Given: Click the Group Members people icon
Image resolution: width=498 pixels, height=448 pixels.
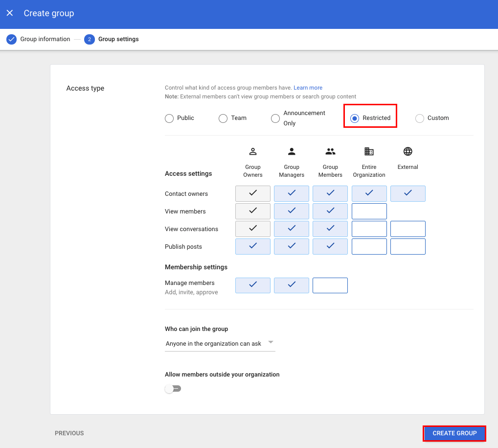Looking at the screenshot, I should point(330,151).
